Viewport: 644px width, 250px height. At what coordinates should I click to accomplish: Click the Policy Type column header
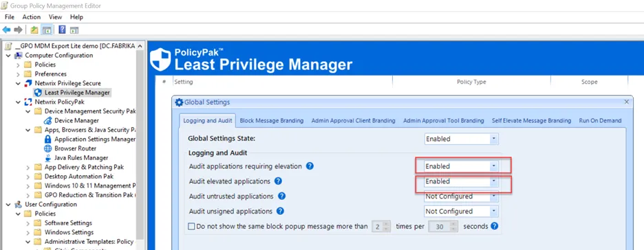click(471, 82)
